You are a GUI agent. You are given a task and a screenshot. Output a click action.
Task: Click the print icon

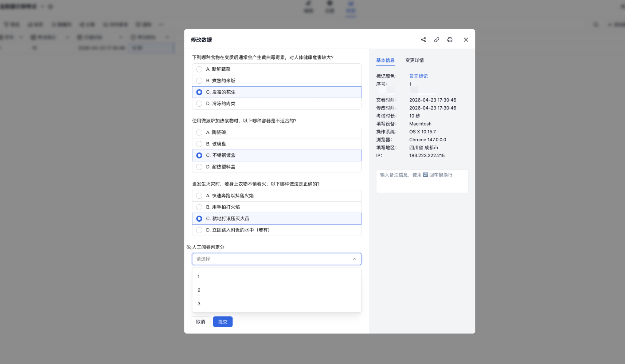450,40
